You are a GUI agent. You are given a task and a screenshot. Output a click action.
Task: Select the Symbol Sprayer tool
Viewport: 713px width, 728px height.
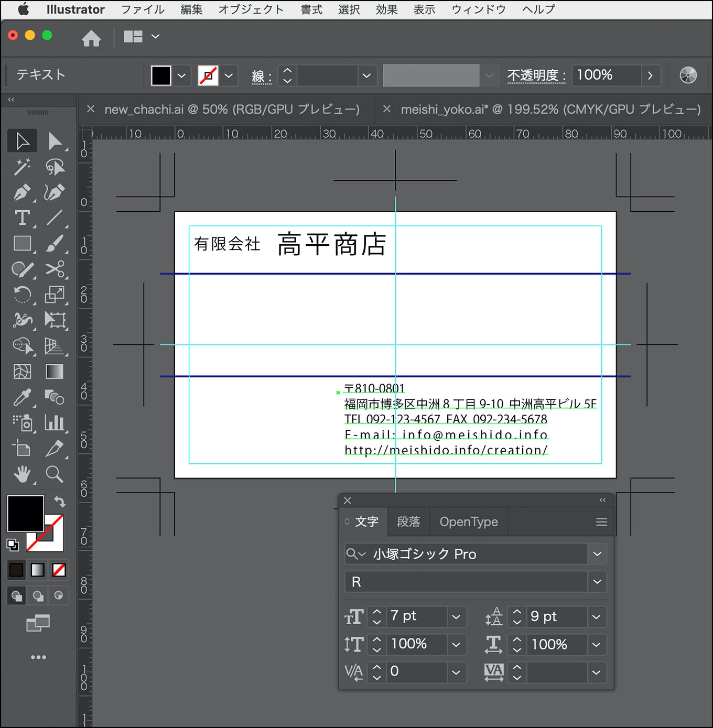click(x=22, y=422)
